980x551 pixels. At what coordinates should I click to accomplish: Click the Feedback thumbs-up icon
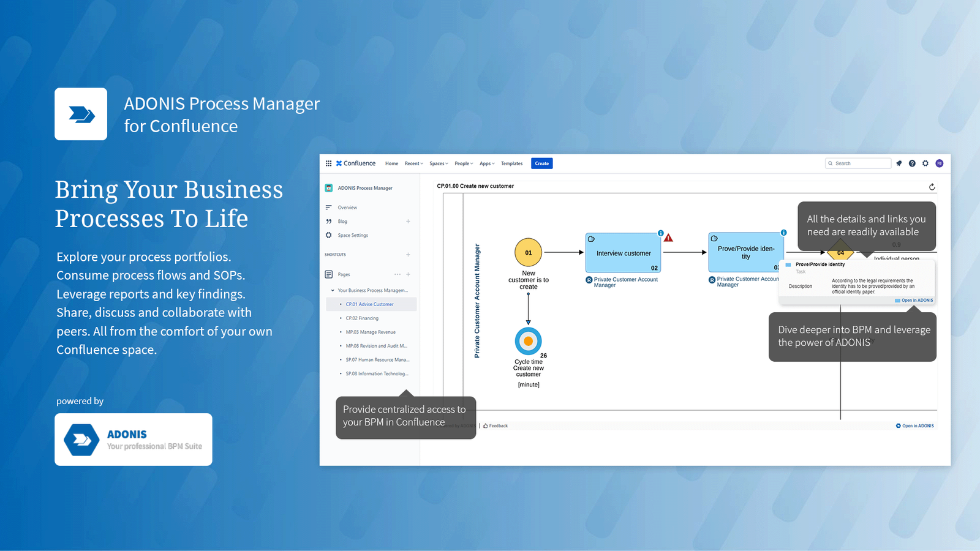[x=486, y=426]
